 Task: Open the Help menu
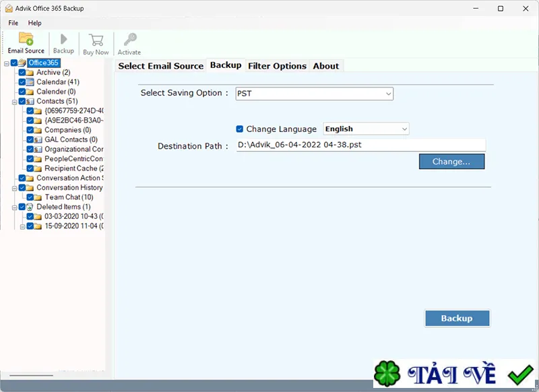(35, 23)
